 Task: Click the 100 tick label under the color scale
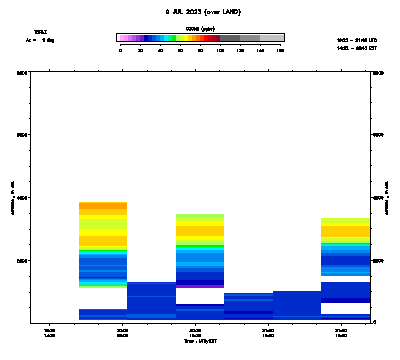[x=220, y=50]
